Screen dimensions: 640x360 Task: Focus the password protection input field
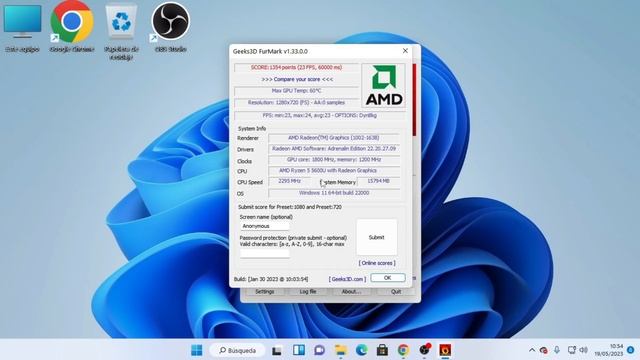264,253
